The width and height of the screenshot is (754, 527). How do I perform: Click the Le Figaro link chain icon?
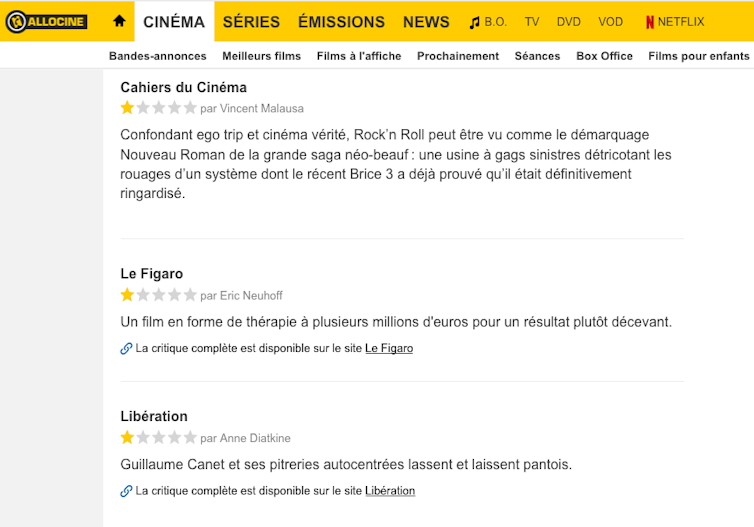pos(126,349)
